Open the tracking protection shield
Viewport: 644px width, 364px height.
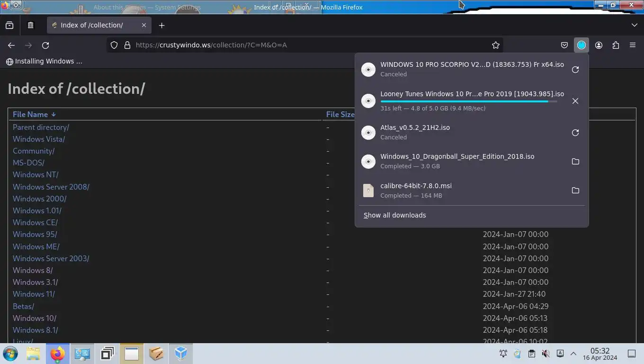(x=114, y=45)
